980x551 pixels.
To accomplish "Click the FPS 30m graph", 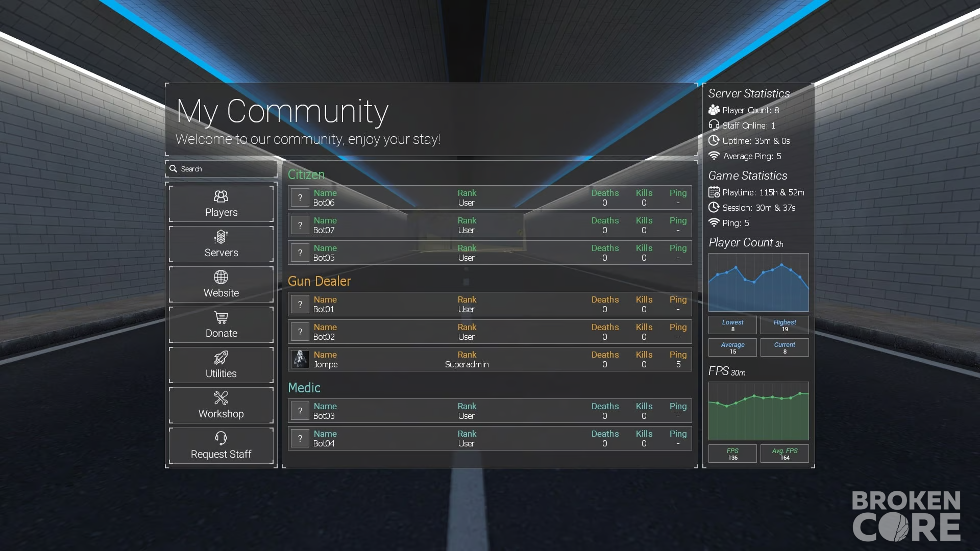I will point(758,411).
